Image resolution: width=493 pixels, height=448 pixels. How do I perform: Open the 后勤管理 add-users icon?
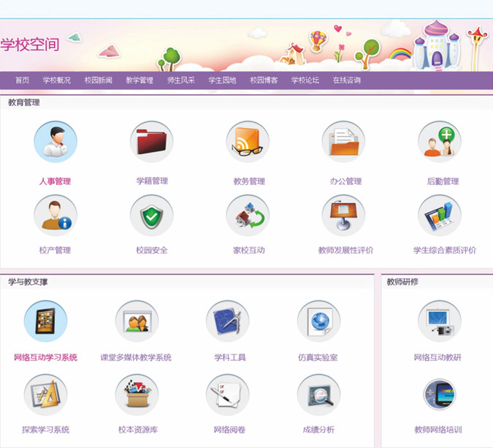[440, 142]
